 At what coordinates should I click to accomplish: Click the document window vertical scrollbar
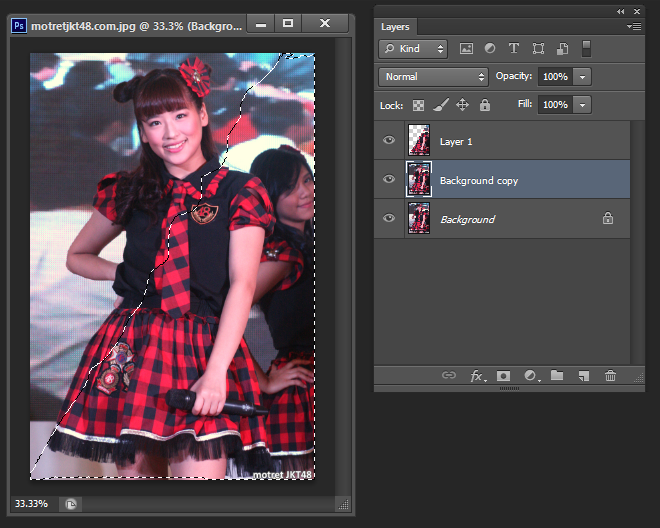click(343, 266)
